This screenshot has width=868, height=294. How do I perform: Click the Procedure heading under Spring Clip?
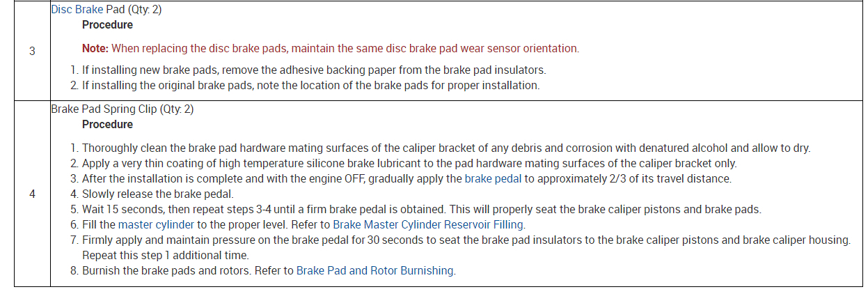(x=107, y=125)
